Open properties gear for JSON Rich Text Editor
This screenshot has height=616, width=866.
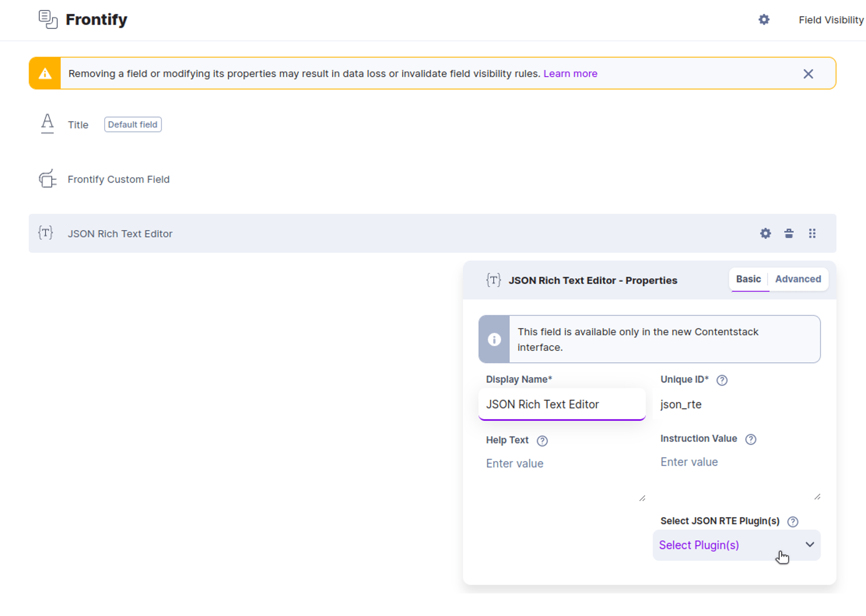765,233
